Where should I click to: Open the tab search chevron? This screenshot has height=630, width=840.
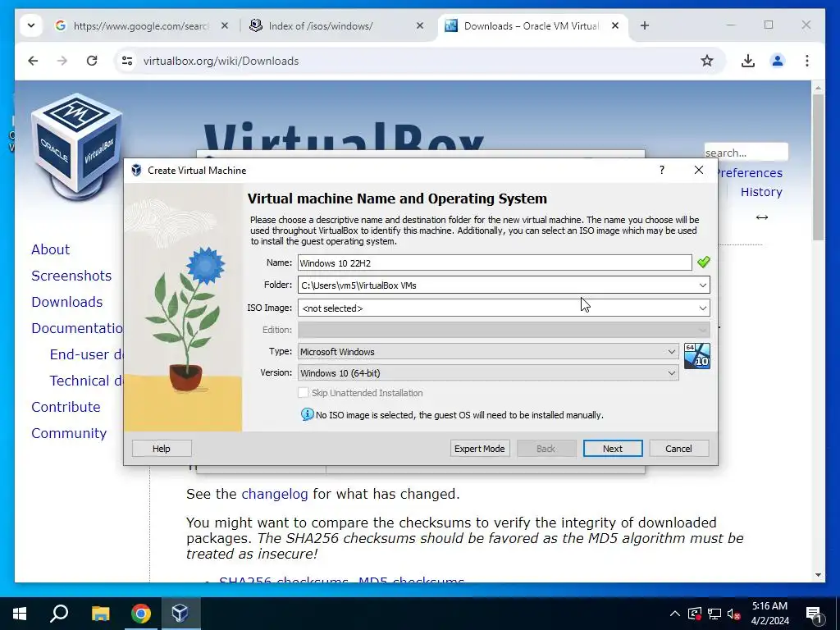tap(31, 25)
